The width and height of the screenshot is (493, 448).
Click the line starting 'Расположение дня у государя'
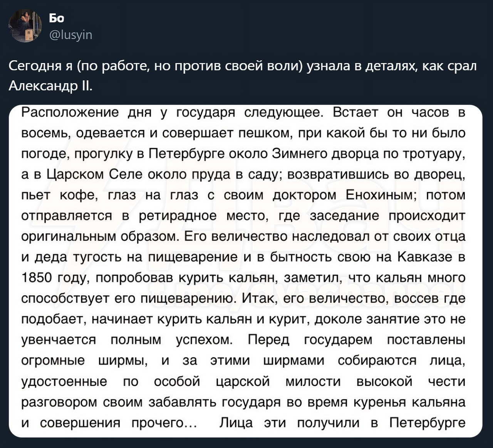click(x=243, y=112)
